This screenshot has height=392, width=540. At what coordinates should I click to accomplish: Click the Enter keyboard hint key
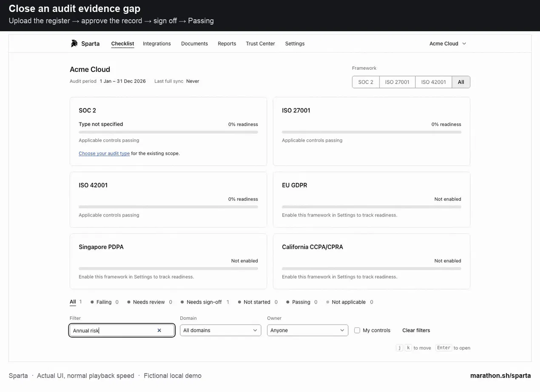point(443,348)
